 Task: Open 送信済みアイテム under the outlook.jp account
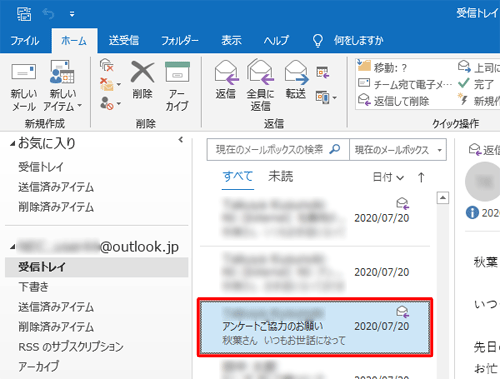click(x=56, y=307)
